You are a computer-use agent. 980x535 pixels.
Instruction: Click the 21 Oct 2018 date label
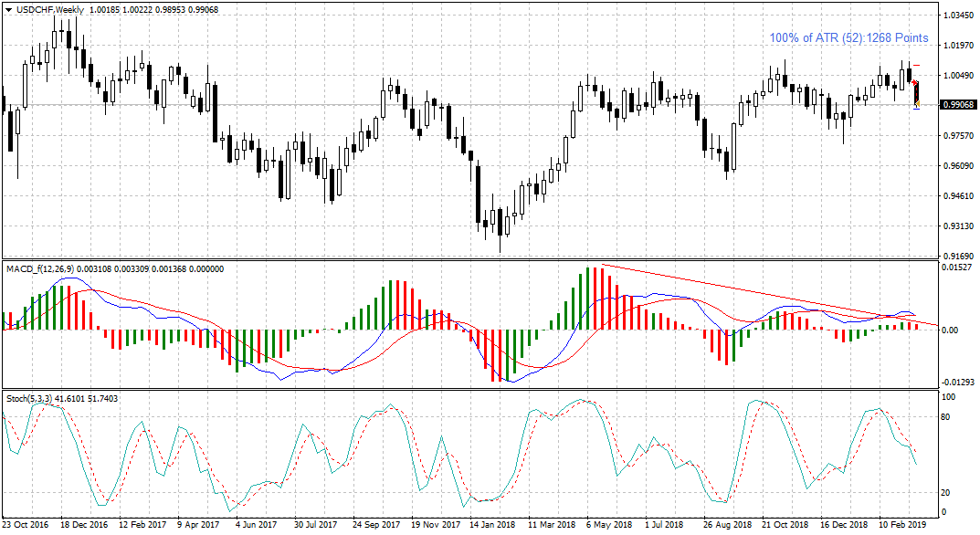pyautogui.click(x=785, y=524)
